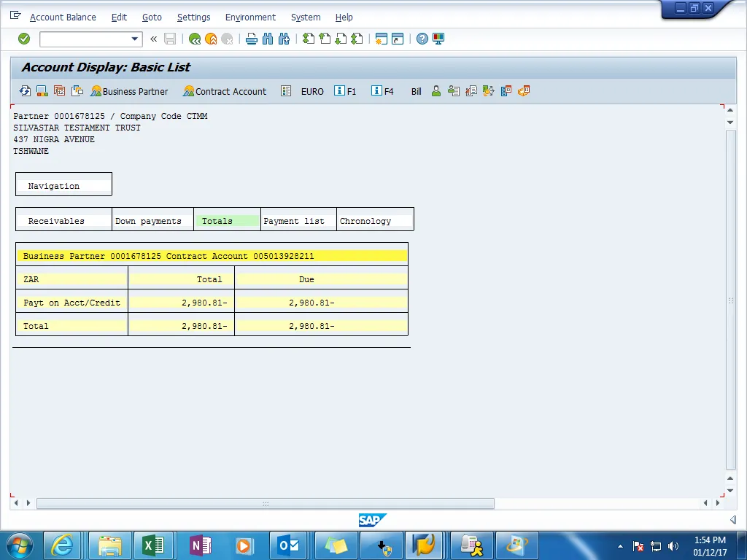This screenshot has height=560, width=747.
Task: Click the Payt on Acct/Credit row label
Action: (x=72, y=303)
